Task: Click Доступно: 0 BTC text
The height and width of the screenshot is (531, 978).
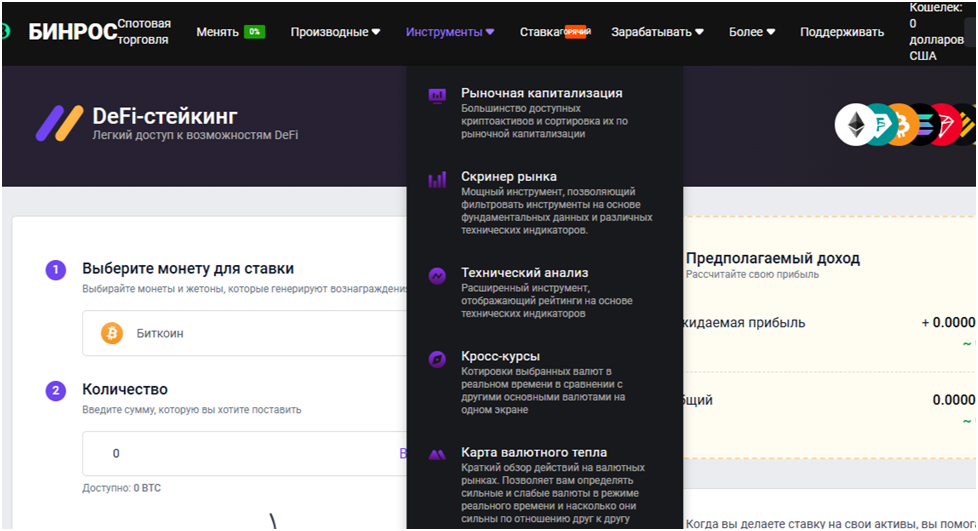Action: click(122, 488)
